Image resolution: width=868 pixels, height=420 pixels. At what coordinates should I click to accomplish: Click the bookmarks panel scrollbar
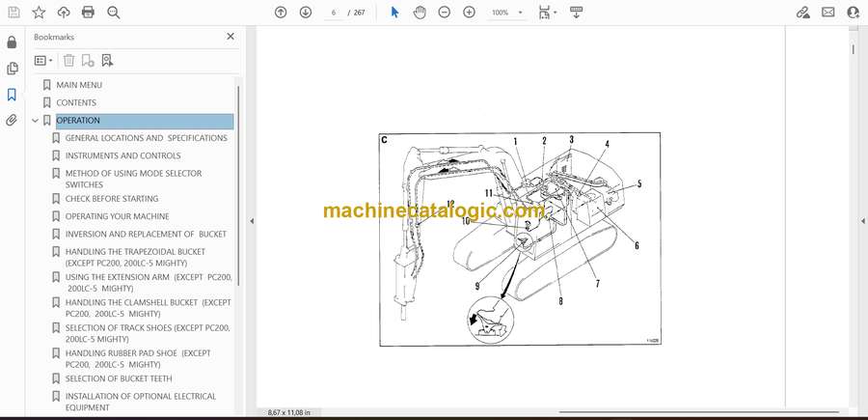click(x=238, y=185)
